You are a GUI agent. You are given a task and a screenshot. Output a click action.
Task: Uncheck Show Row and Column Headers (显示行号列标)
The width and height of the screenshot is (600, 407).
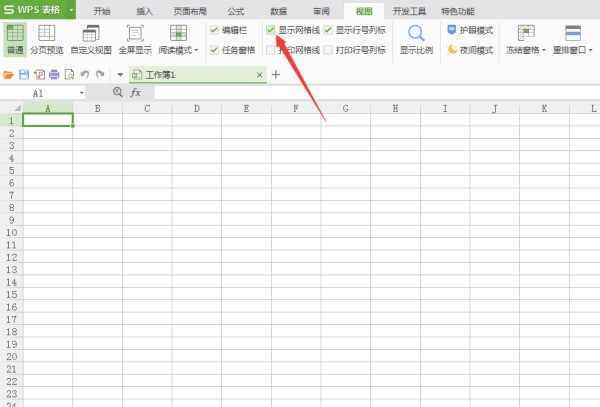point(328,30)
